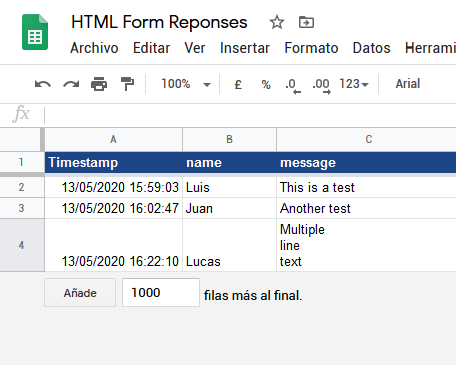Click the move to folder icon
The width and height of the screenshot is (456, 365).
[306, 23]
